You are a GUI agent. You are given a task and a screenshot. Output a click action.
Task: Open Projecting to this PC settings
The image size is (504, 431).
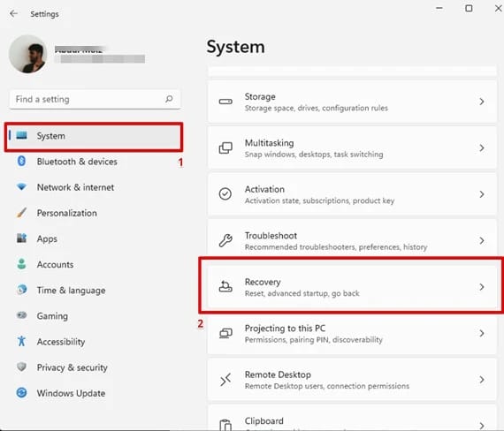(x=352, y=333)
